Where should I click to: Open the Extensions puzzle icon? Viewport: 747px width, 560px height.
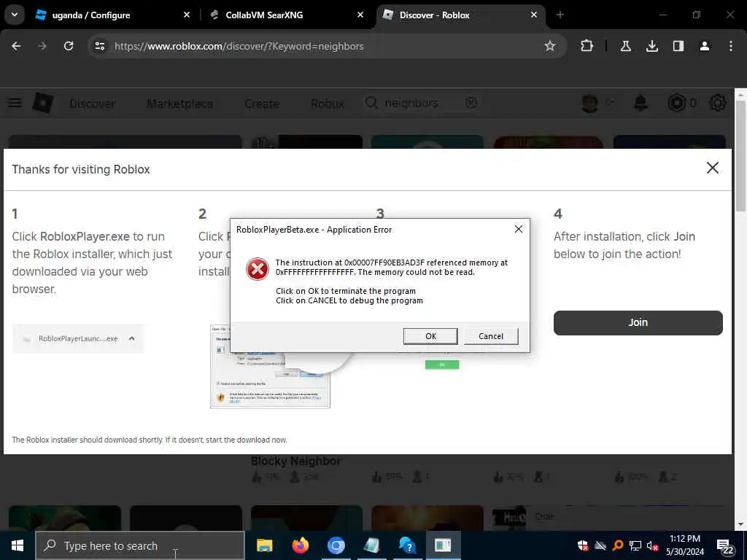587,46
